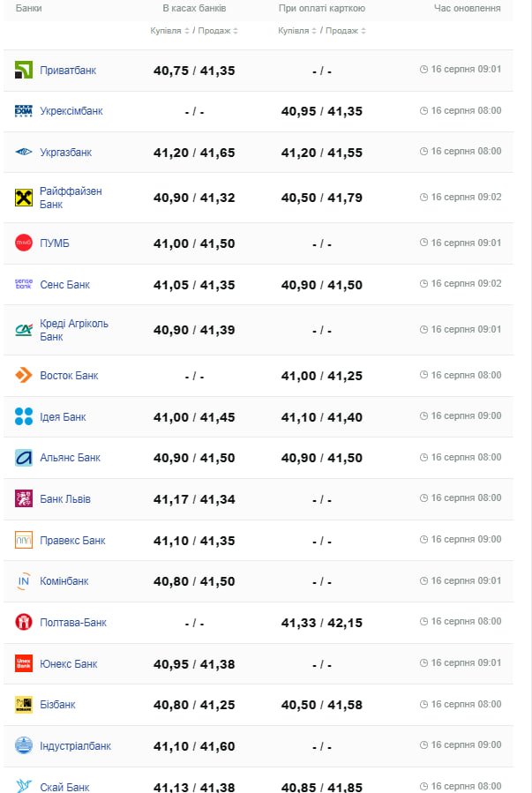Click the Raiffeisen Bank logo icon
532x793 pixels.
24,198
